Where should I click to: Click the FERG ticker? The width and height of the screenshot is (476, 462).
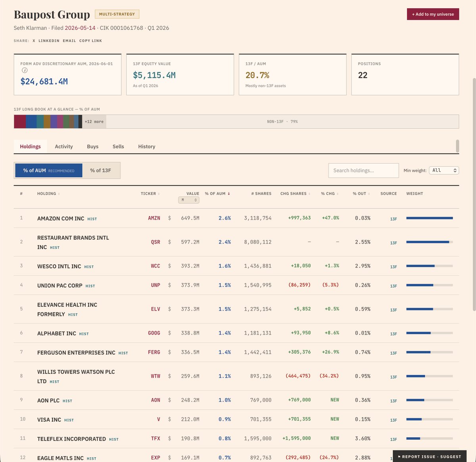pos(154,352)
